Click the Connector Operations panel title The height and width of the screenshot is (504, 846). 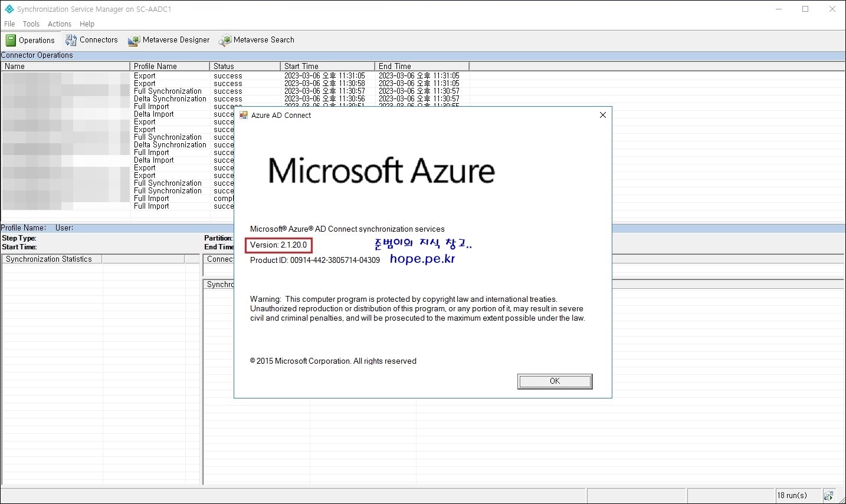coord(37,55)
